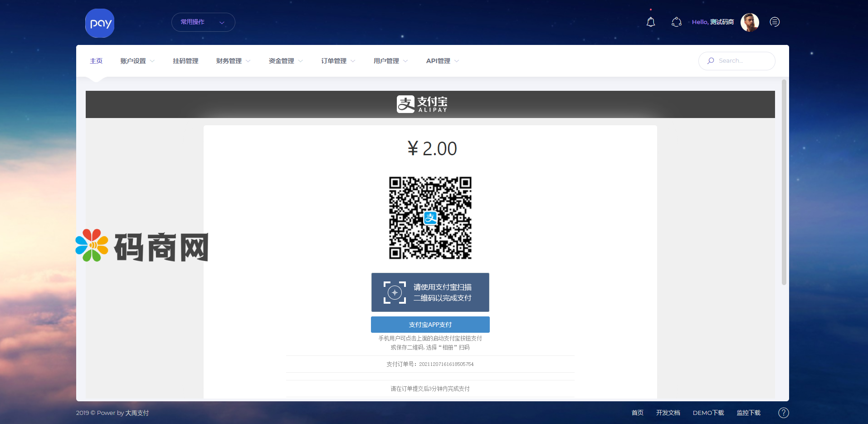This screenshot has height=424, width=868.
Task: Click the Alipay QR code image
Action: [x=430, y=218]
